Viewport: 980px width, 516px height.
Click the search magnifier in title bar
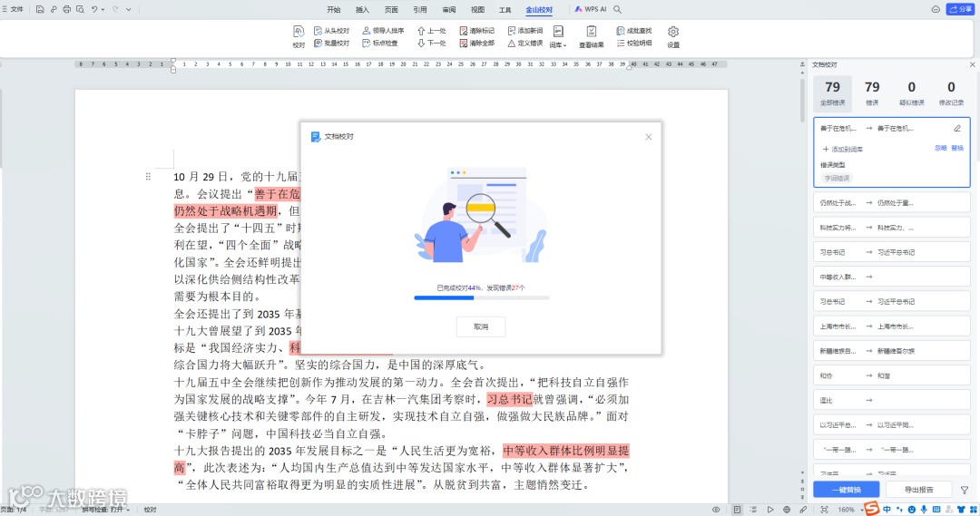pyautogui.click(x=618, y=9)
